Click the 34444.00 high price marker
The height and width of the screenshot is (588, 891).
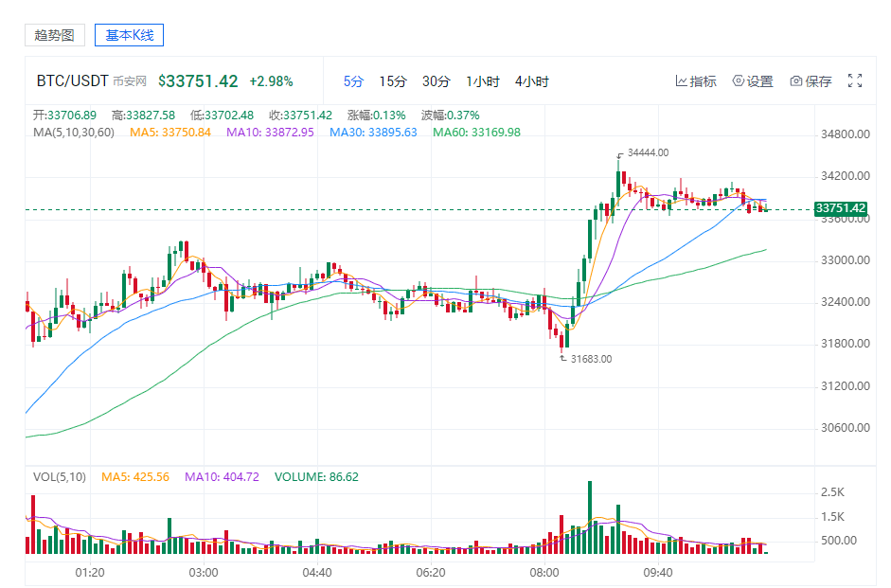648,152
